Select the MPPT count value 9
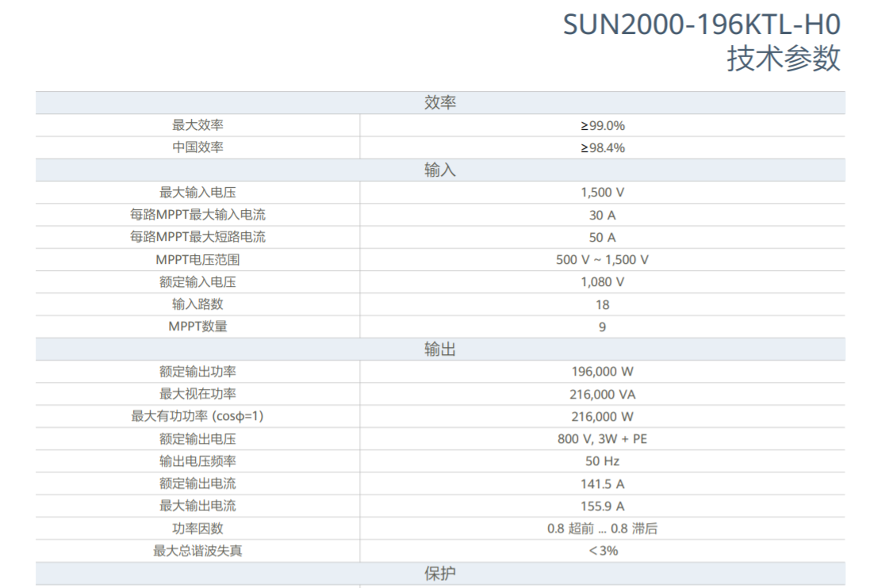889x588 pixels. [602, 326]
